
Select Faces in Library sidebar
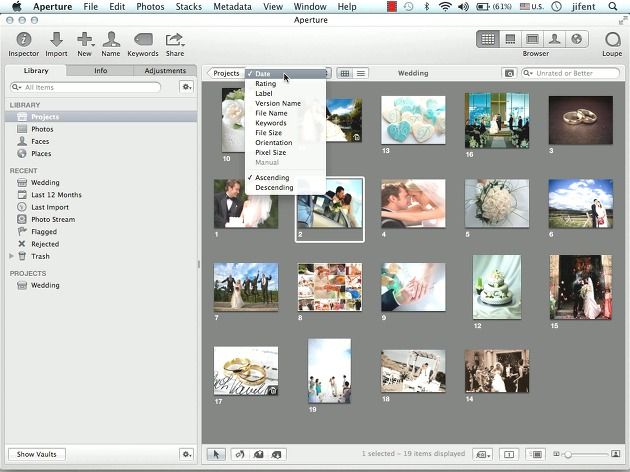point(40,141)
